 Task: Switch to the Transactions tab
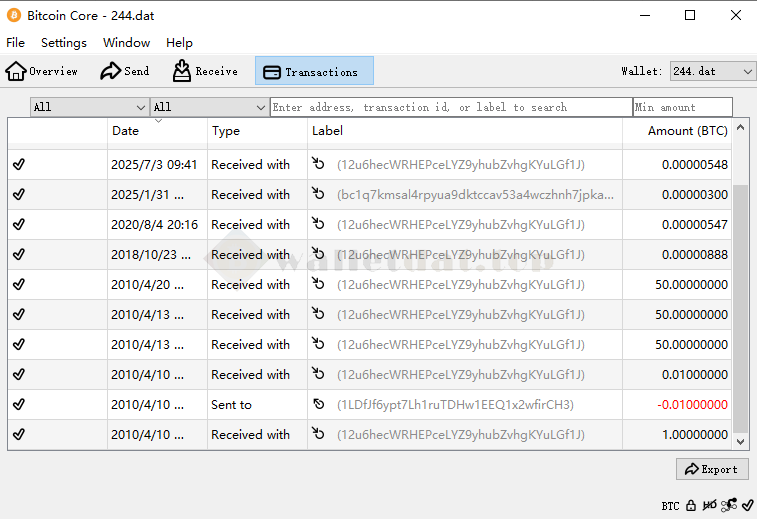click(314, 71)
